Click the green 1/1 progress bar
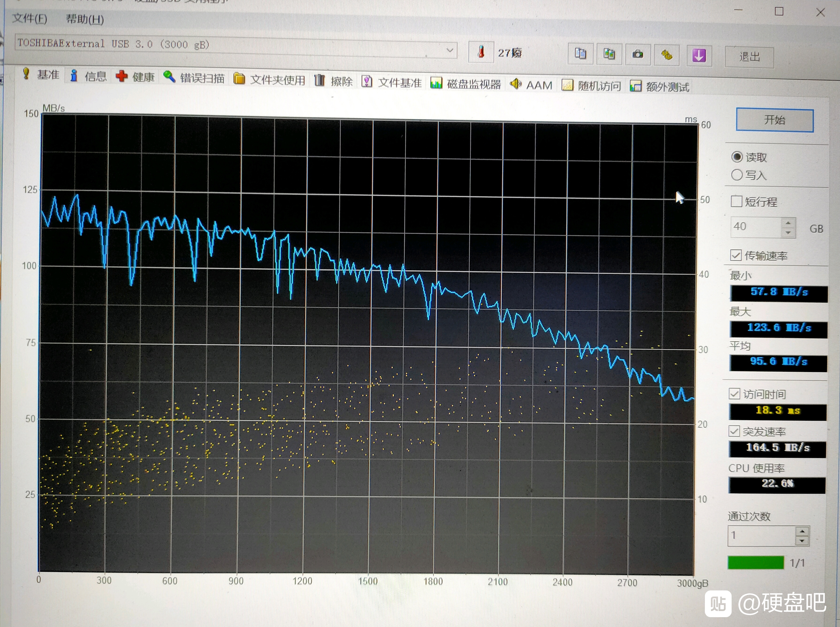This screenshot has height=627, width=840. [x=756, y=562]
